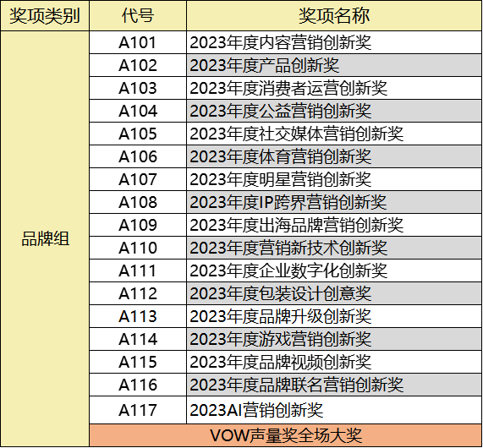Click 2023年度品牌升级创新奖 cell

tap(334, 316)
